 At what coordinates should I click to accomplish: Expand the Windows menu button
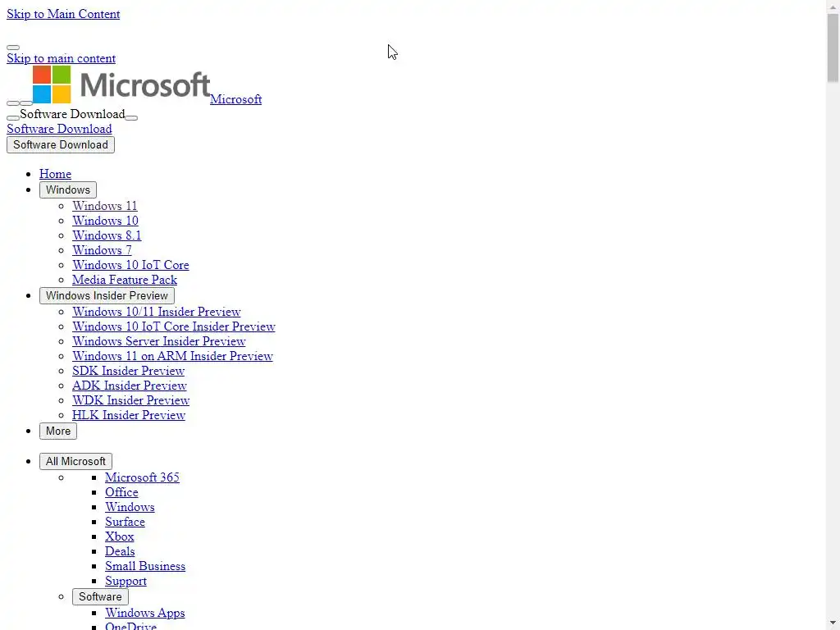click(68, 189)
